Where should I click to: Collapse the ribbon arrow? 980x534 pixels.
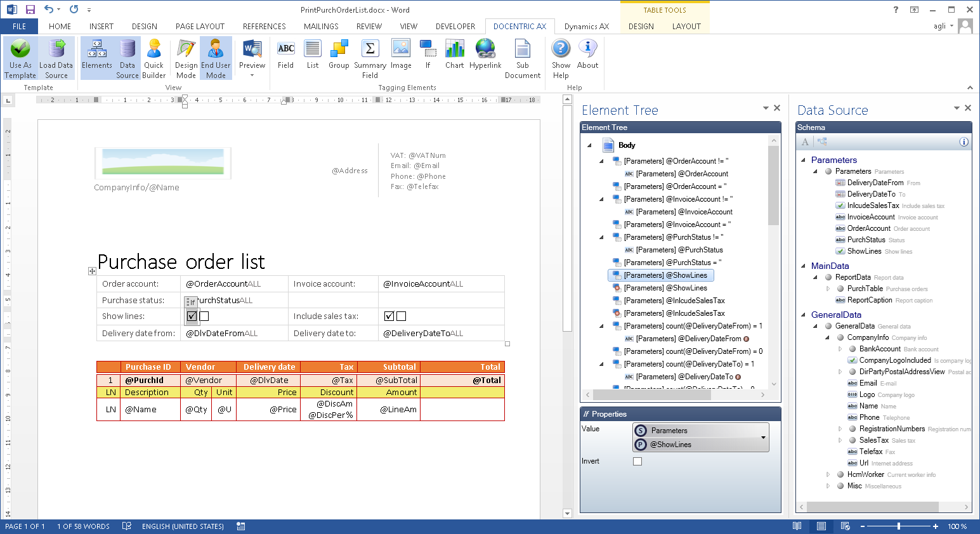pyautogui.click(x=970, y=88)
